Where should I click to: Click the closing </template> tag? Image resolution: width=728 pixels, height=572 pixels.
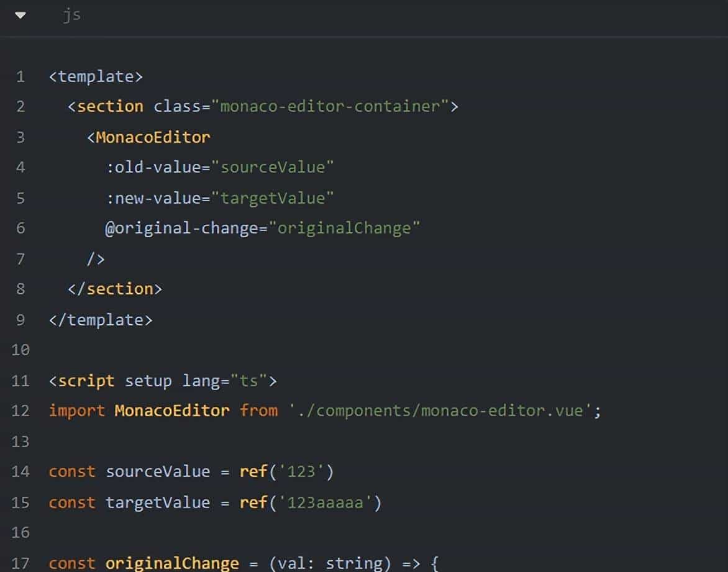(100, 320)
